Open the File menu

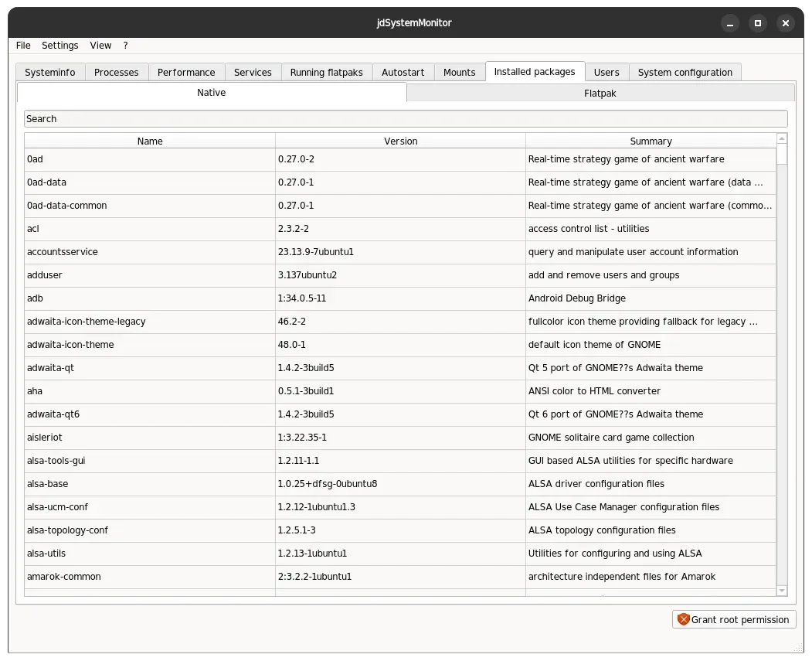pyautogui.click(x=23, y=46)
